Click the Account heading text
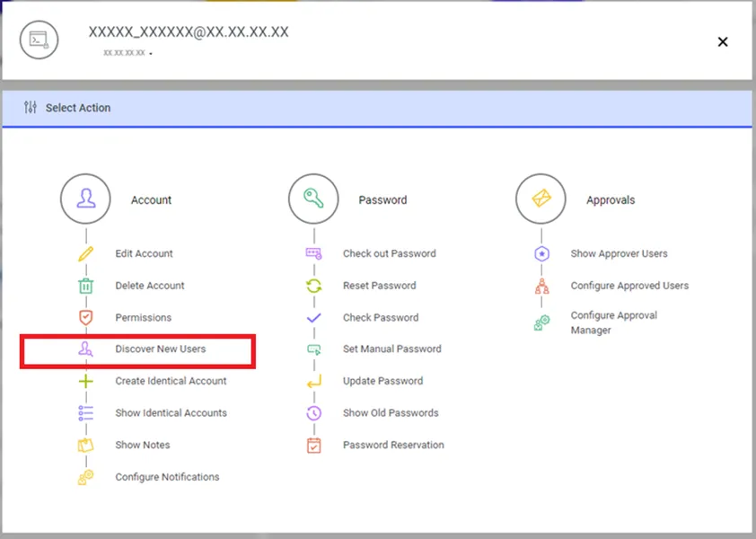Screen dimensions: 756x539 151,199
